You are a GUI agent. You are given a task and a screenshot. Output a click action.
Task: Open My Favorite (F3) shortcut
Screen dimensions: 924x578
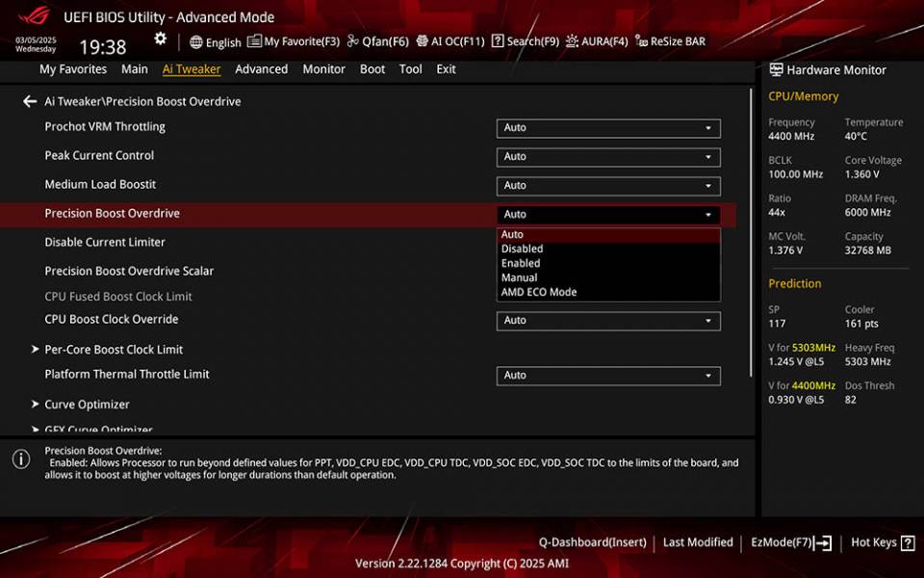pyautogui.click(x=294, y=41)
